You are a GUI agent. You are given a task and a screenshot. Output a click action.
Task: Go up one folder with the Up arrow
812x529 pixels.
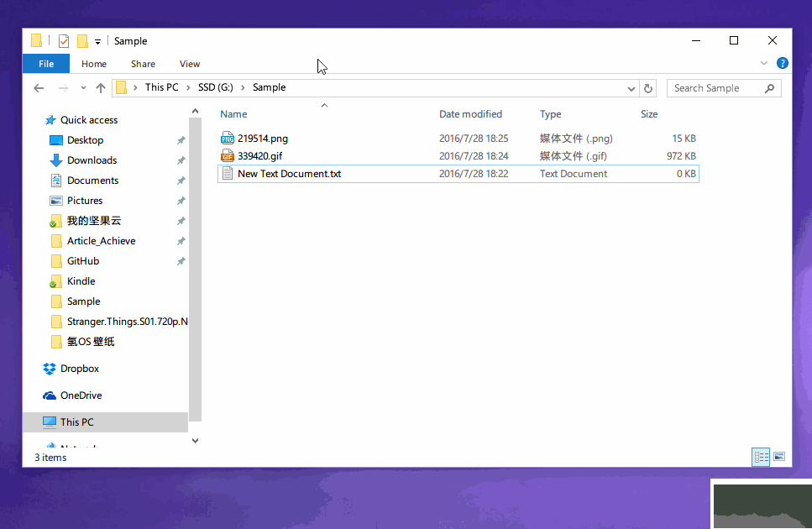click(101, 88)
